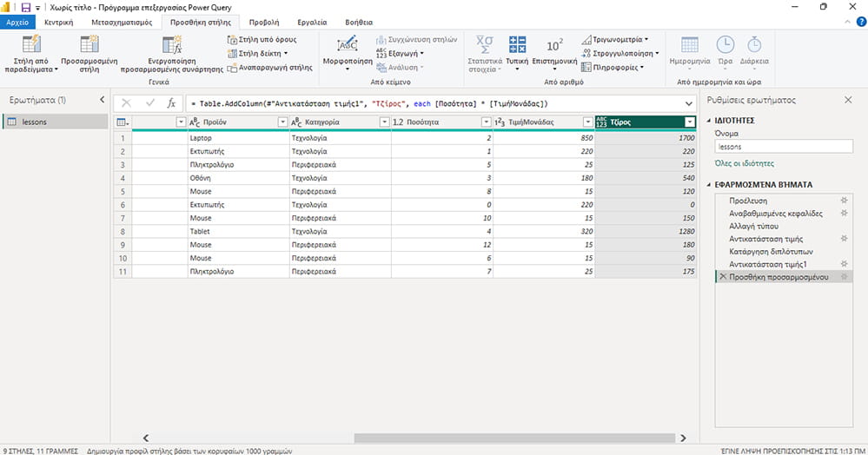The height and width of the screenshot is (455, 868).
Task: Switch to Μετασχηματισμός (Transform) tab
Action: click(x=122, y=22)
